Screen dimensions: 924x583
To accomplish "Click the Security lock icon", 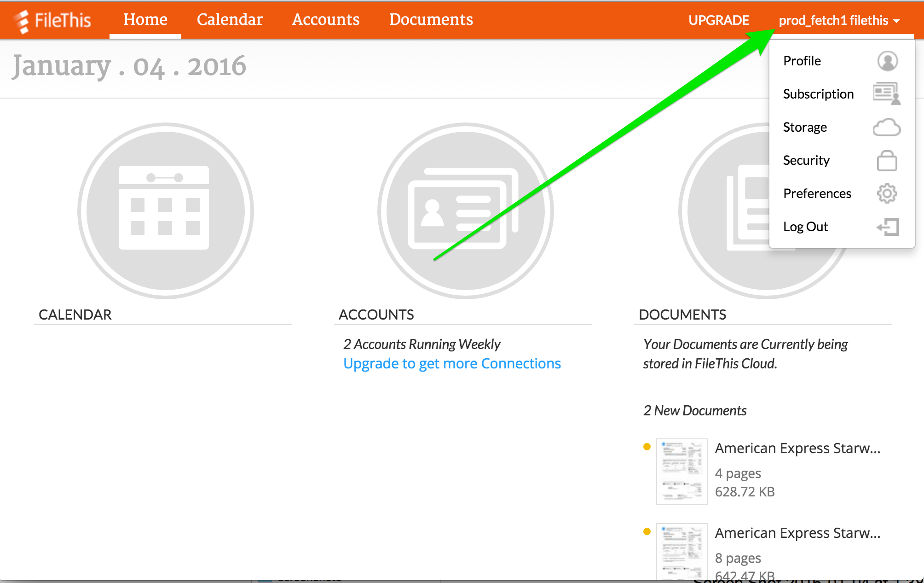I will tap(887, 161).
